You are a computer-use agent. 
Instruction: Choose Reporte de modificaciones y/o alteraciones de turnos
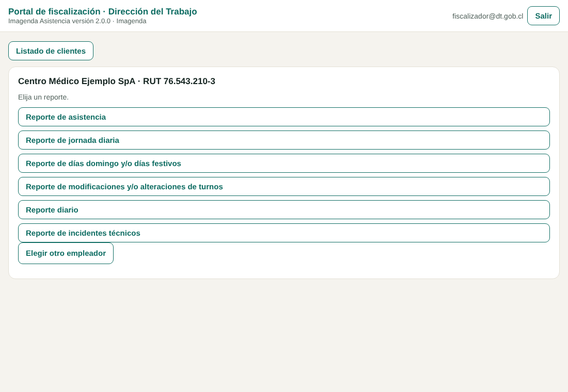pos(284,186)
